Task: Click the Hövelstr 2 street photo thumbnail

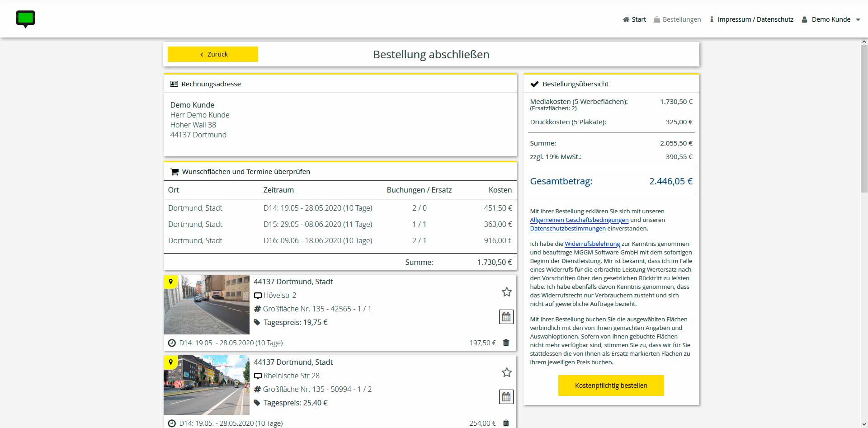Action: click(207, 305)
